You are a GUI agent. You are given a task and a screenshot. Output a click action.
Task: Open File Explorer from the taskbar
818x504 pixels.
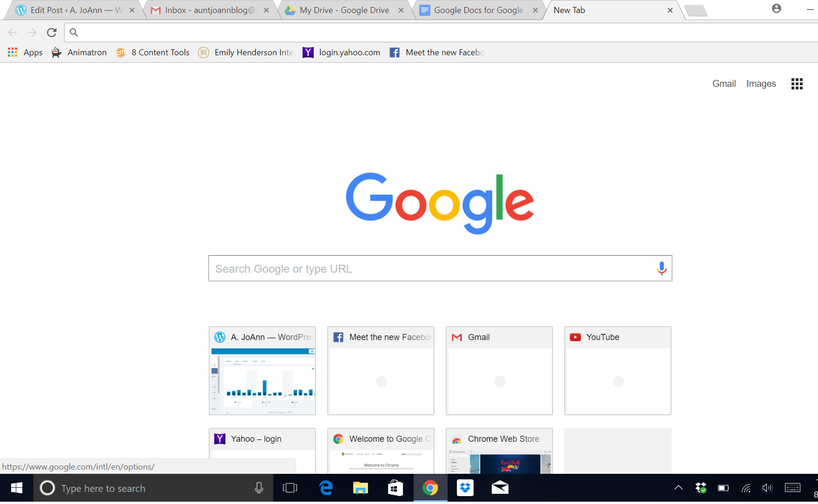[361, 488]
